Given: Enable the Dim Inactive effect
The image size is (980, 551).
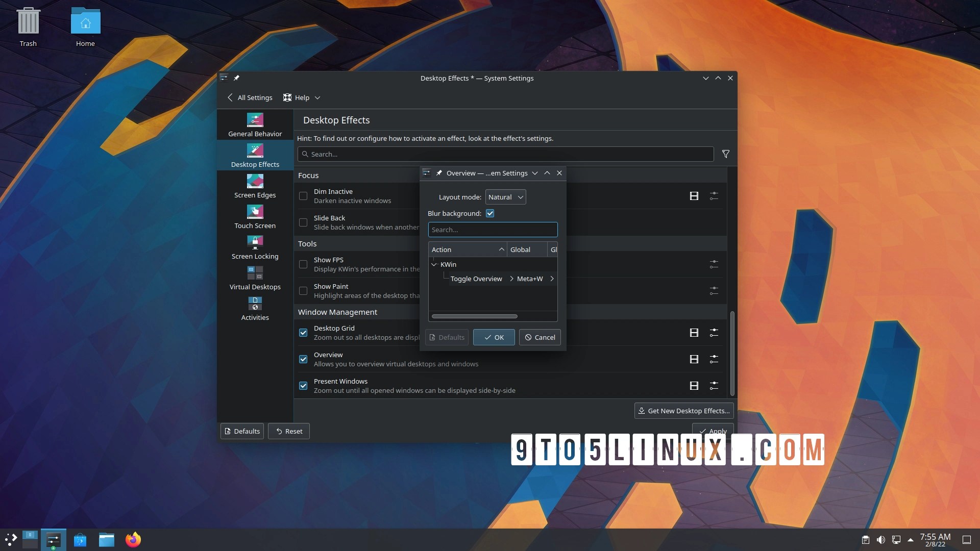Looking at the screenshot, I should click(x=303, y=196).
